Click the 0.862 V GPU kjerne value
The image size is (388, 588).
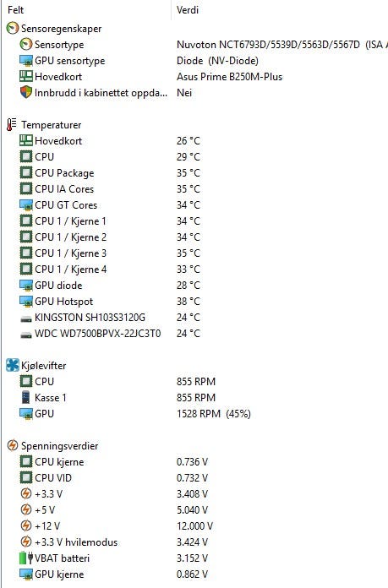[192, 574]
